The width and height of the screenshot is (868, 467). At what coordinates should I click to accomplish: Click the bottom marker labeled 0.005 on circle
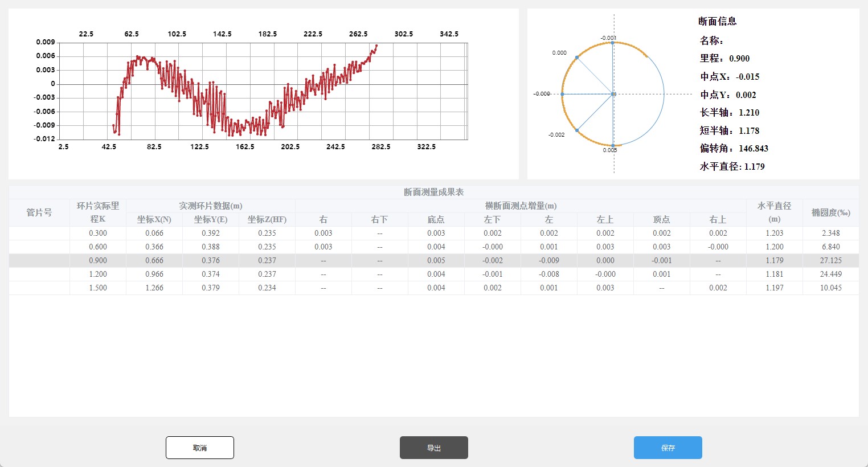coord(613,146)
